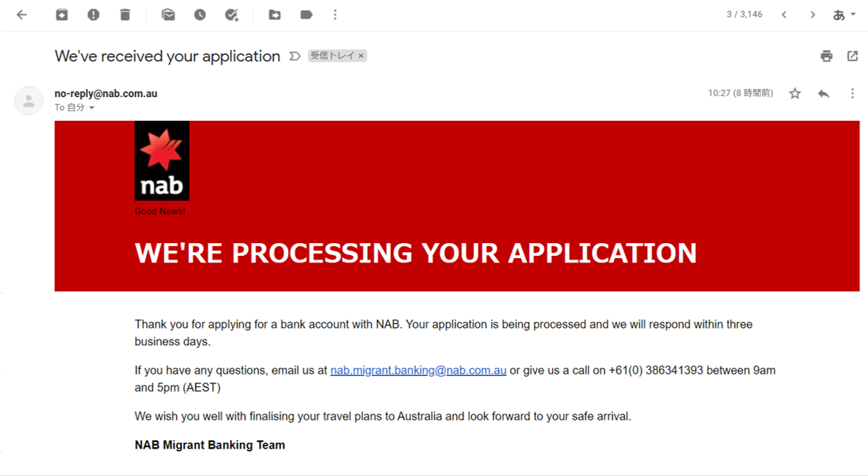868x476 pixels.
Task: Snooze this email with clock icon
Action: [x=200, y=15]
